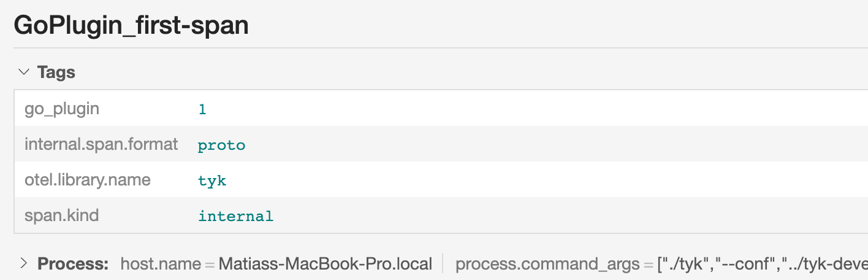Click the host.name process key
The image size is (868, 280).
(x=161, y=264)
